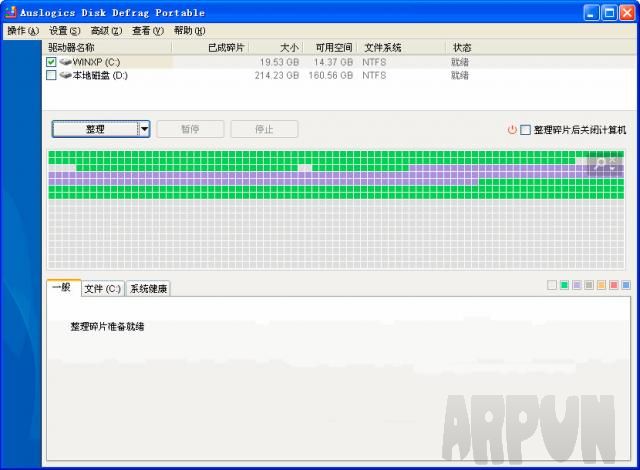
Task: Open the 整理 button dropdown arrow
Action: coord(144,129)
